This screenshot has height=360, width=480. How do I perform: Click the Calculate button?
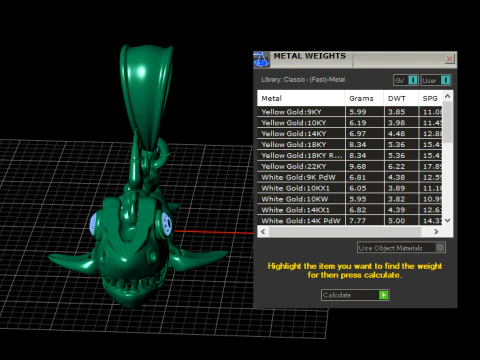[x=355, y=295]
